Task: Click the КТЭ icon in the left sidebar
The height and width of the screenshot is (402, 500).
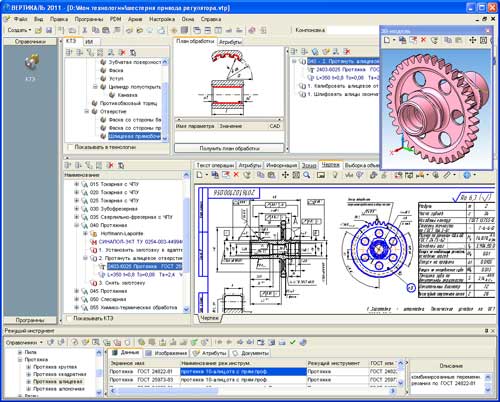Action: point(31,63)
